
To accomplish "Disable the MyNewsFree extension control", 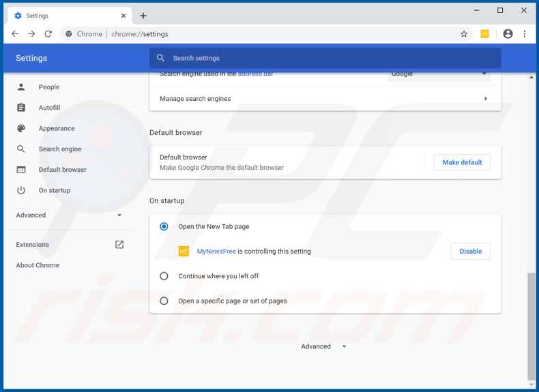I will point(470,252).
